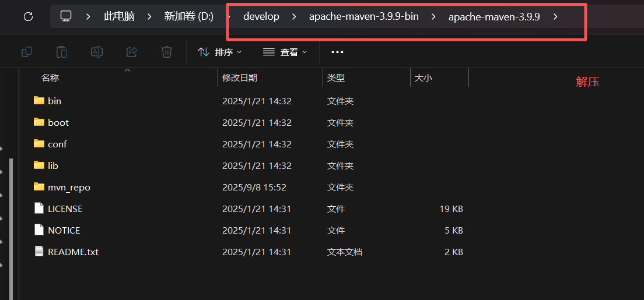Navigate to 此电脑 breadcrumb
The height and width of the screenshot is (300, 644).
(x=119, y=16)
